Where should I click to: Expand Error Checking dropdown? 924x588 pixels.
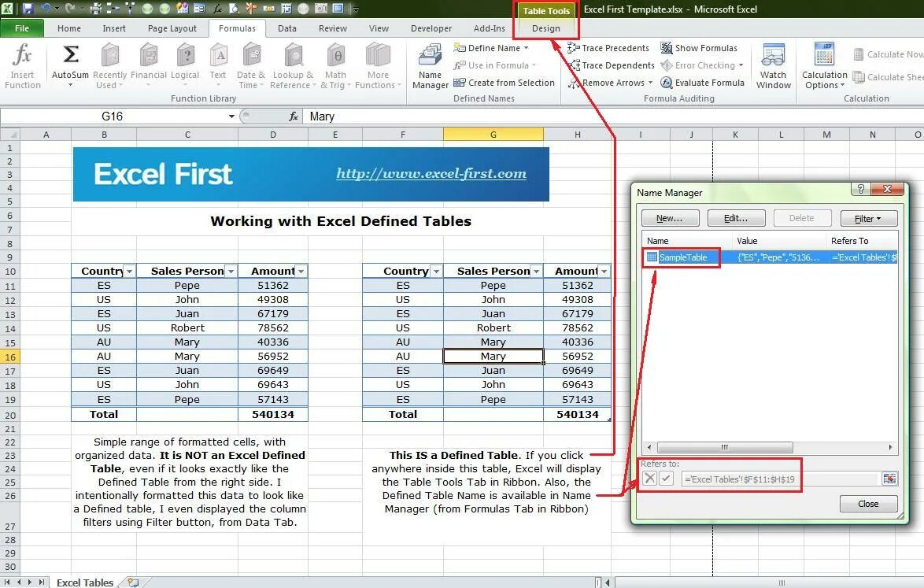tap(741, 65)
